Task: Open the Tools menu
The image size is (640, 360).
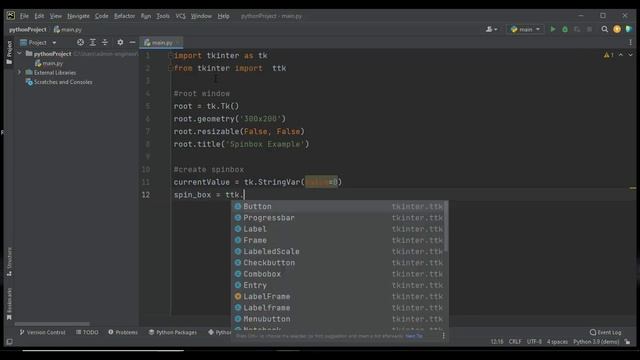Action: [x=163, y=16]
